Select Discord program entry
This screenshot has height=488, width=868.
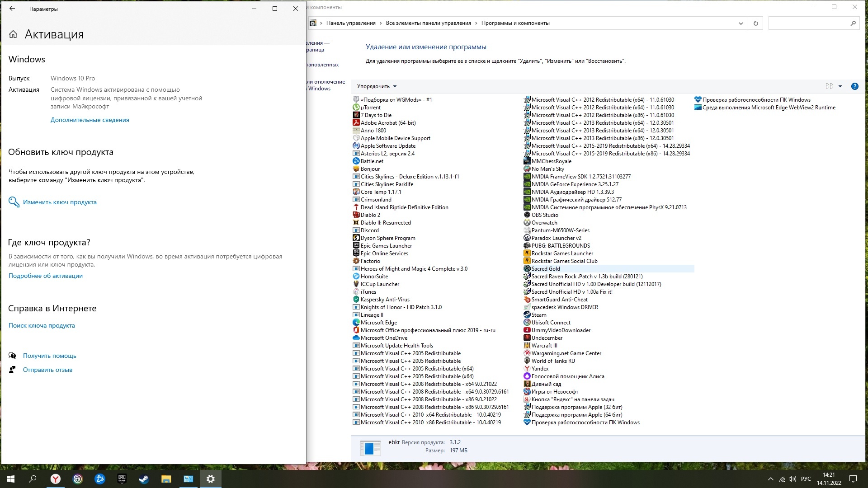[x=369, y=230]
